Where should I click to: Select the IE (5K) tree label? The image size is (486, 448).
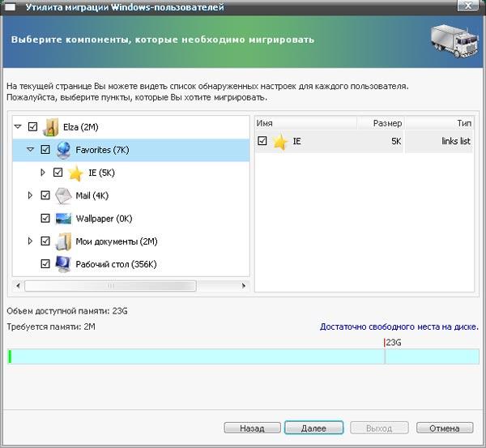(x=102, y=173)
